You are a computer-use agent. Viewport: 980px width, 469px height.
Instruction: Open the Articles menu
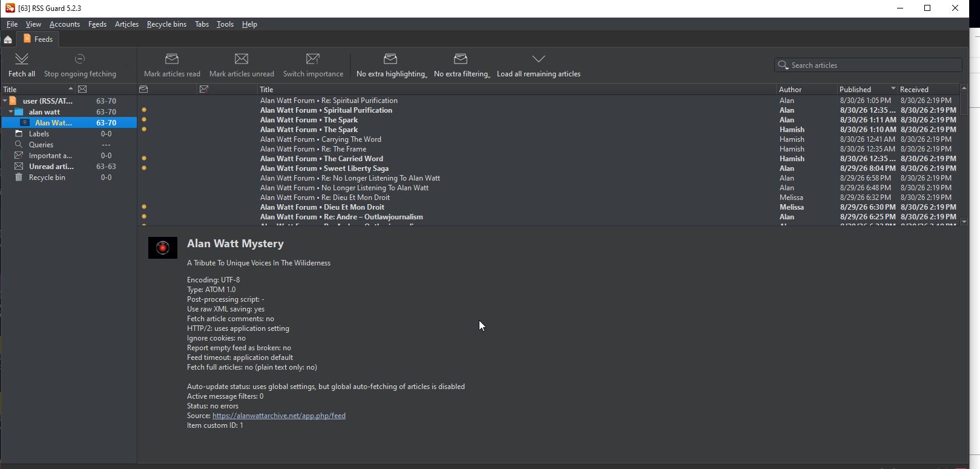pos(127,24)
